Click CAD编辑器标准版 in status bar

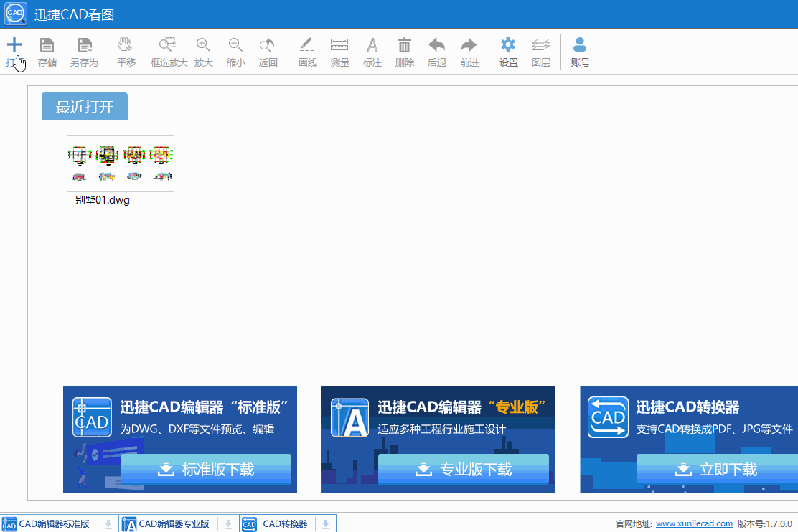click(54, 524)
